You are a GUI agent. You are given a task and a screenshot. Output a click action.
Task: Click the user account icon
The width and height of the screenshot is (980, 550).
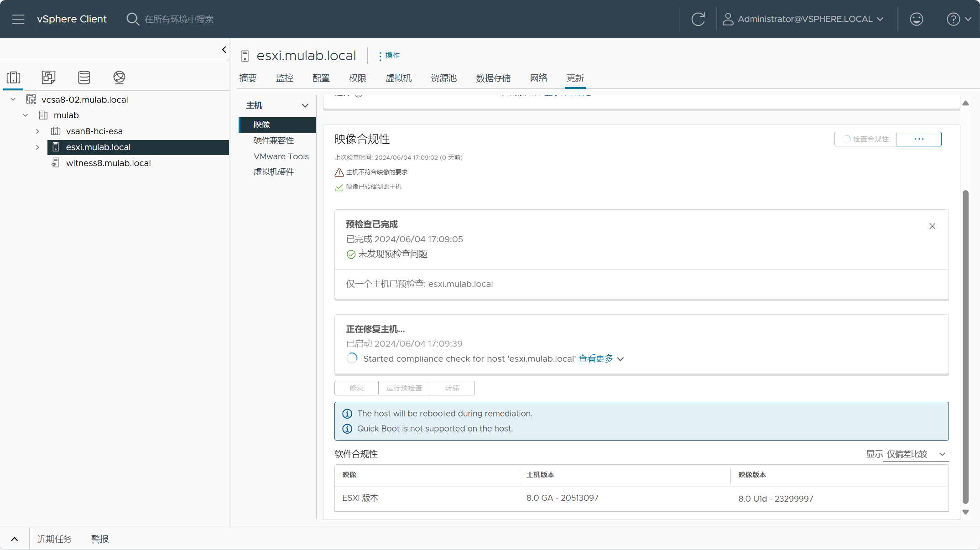tap(728, 19)
